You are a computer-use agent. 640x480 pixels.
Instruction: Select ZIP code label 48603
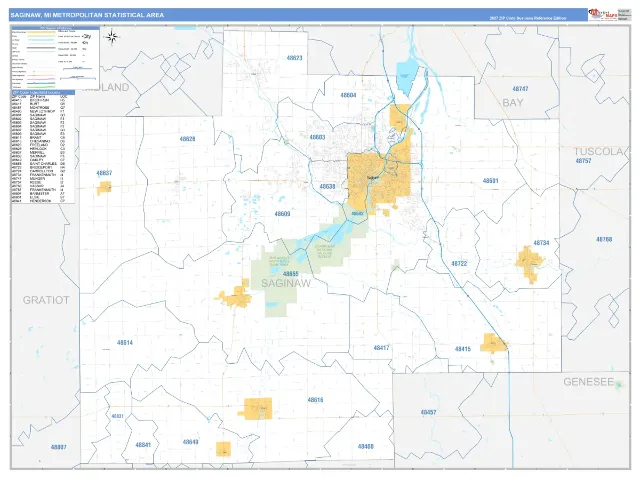(x=317, y=138)
